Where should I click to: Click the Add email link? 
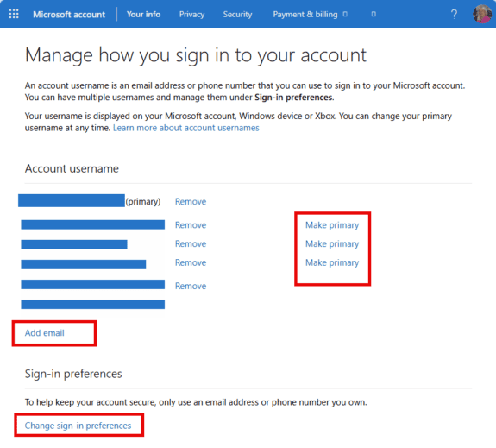pos(45,333)
